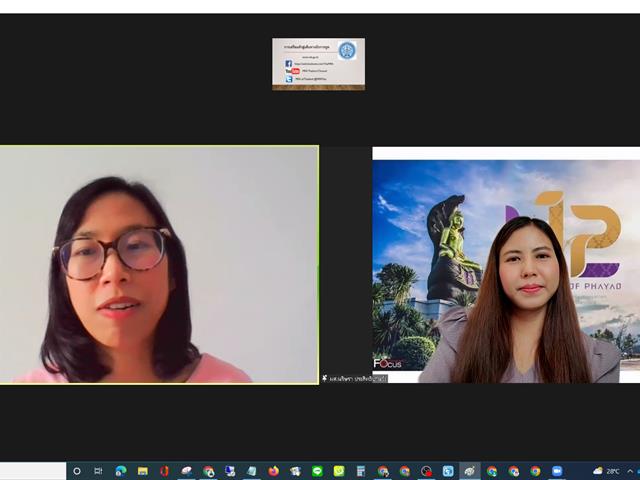The width and height of the screenshot is (640, 480).
Task: Select the shared slide thumbnail at top
Action: 318,64
